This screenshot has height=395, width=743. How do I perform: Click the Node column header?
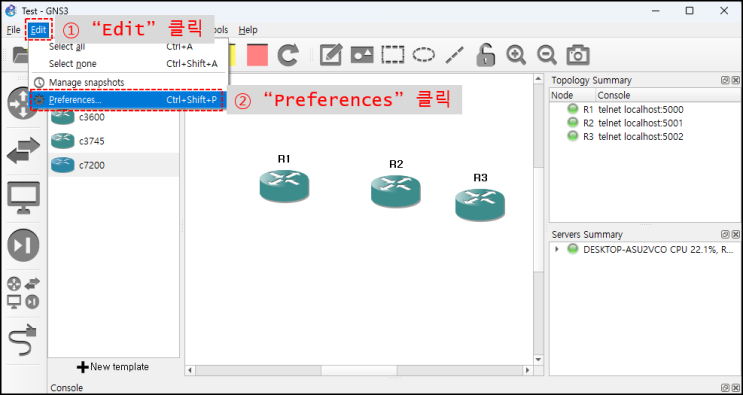point(572,95)
